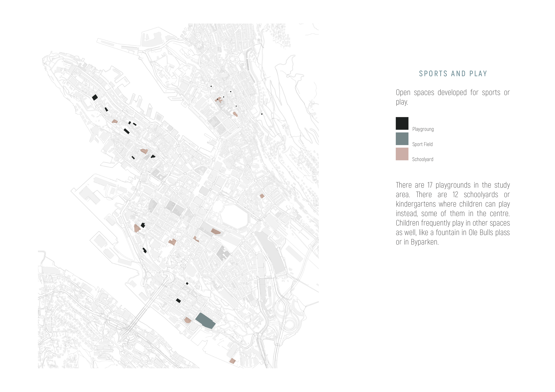Click the black Playground legend swatch
The width and height of the screenshot is (555, 392).
[402, 123]
